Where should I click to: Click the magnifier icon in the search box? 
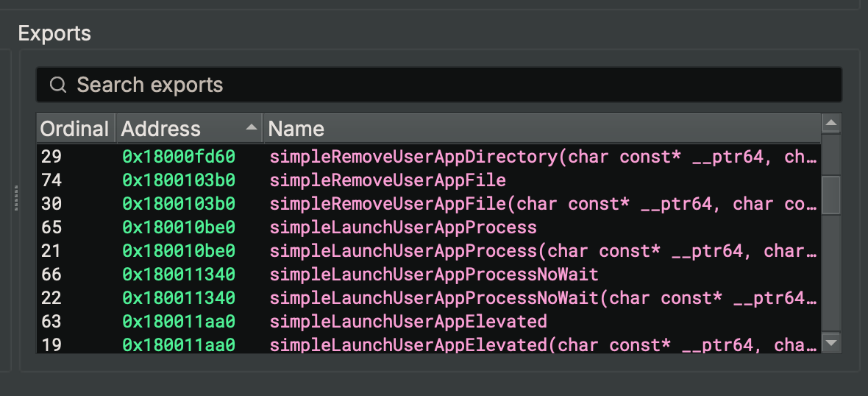[58, 85]
